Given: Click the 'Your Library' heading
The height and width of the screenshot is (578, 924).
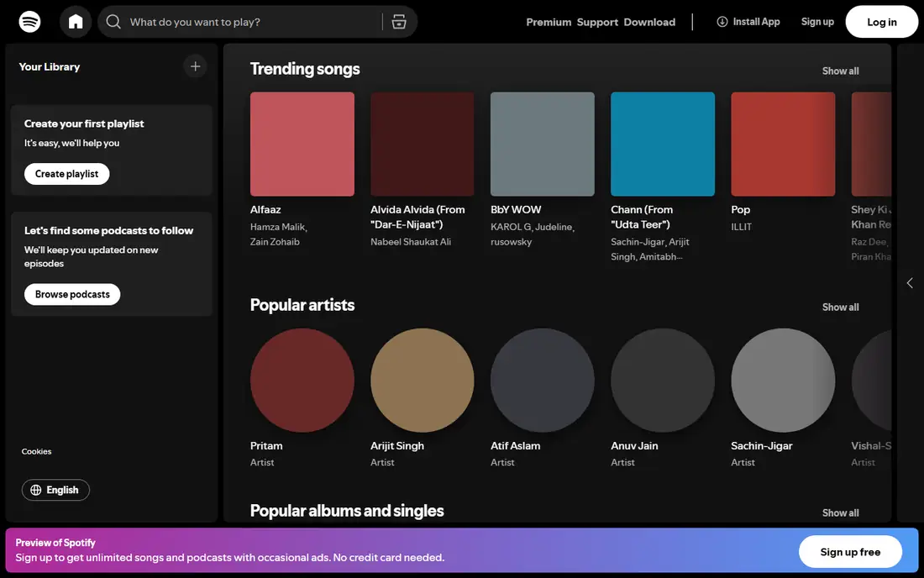Looking at the screenshot, I should pos(50,66).
